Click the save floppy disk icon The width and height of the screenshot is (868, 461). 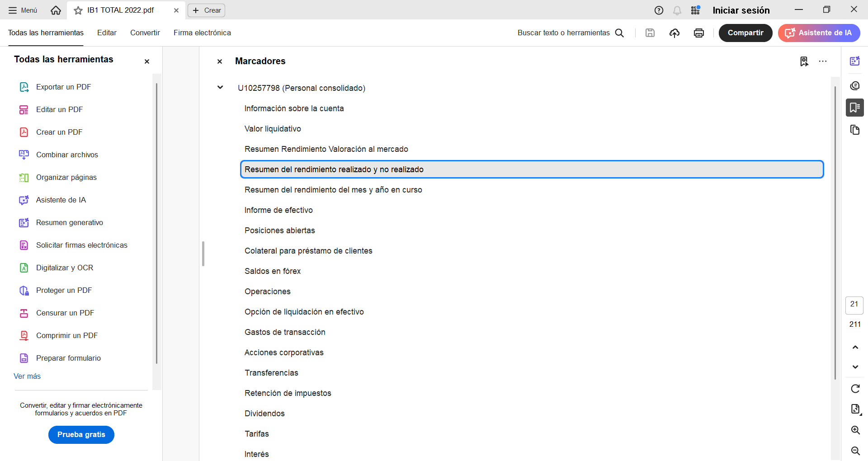pyautogui.click(x=650, y=33)
